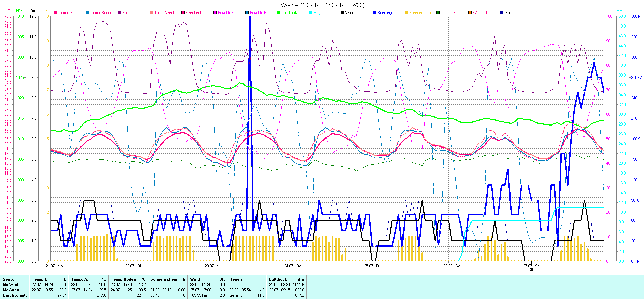
Task: Click the Windböen legend label
Action: pyautogui.click(x=513, y=13)
